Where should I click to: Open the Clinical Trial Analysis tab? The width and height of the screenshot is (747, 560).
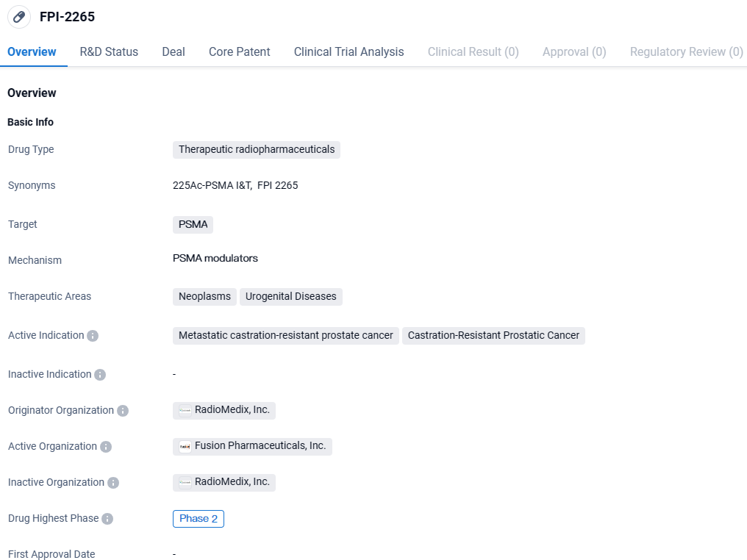point(349,52)
